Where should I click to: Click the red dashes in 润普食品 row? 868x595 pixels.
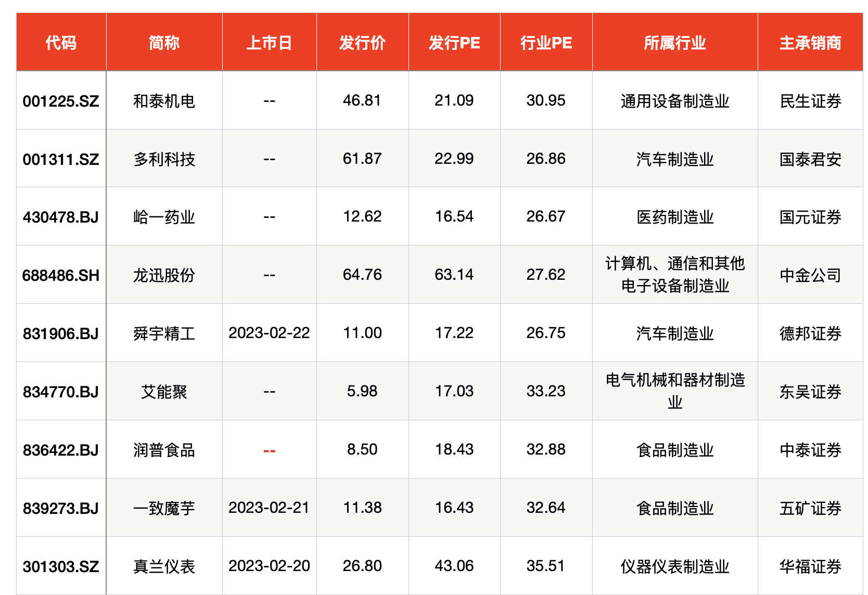pyautogui.click(x=269, y=450)
